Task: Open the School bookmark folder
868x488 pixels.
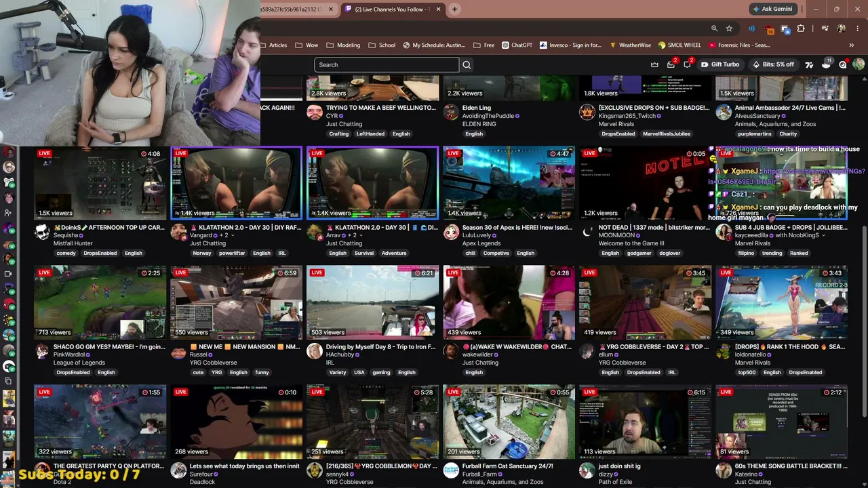Action: coord(382,45)
